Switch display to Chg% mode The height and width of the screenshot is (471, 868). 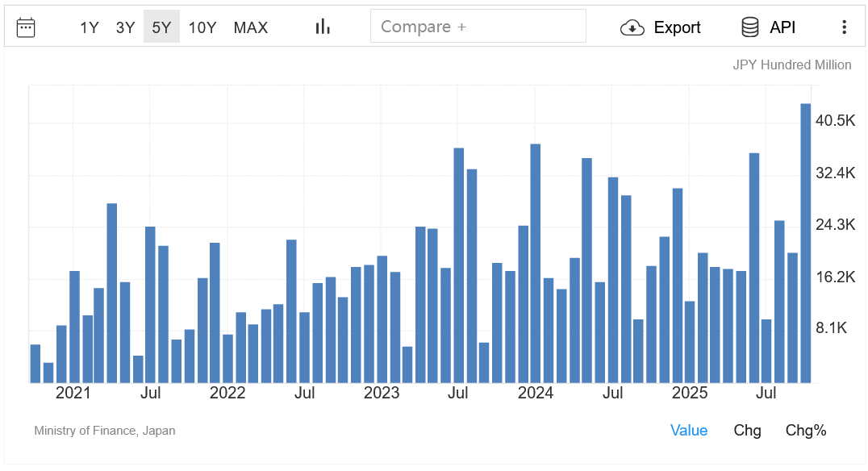click(x=806, y=431)
